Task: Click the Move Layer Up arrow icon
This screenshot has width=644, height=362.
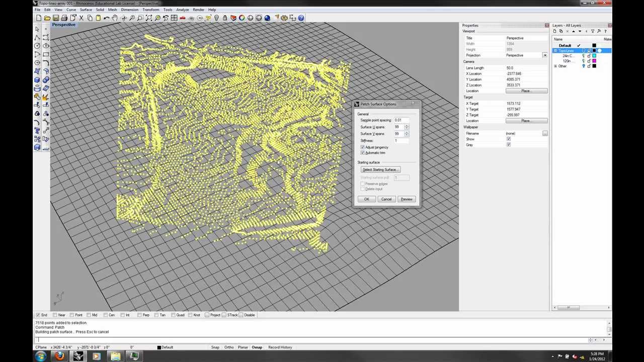Action: point(574,31)
